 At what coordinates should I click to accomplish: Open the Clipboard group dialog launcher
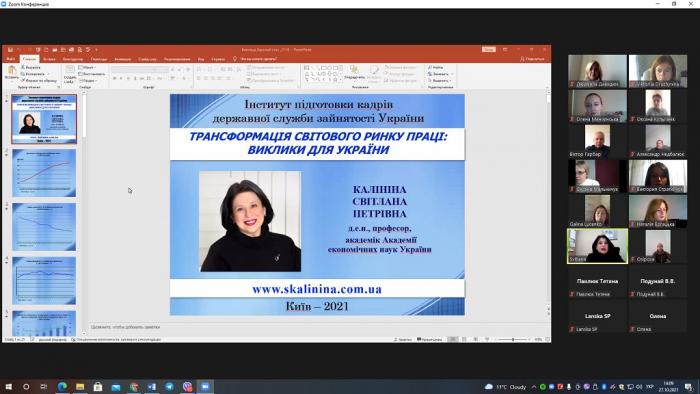[x=59, y=87]
